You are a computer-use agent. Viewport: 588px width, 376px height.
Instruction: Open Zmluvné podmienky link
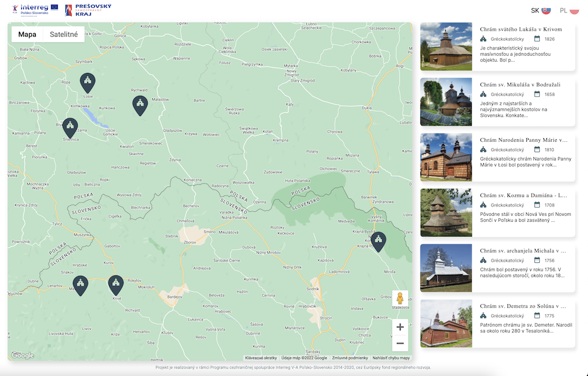click(x=350, y=358)
